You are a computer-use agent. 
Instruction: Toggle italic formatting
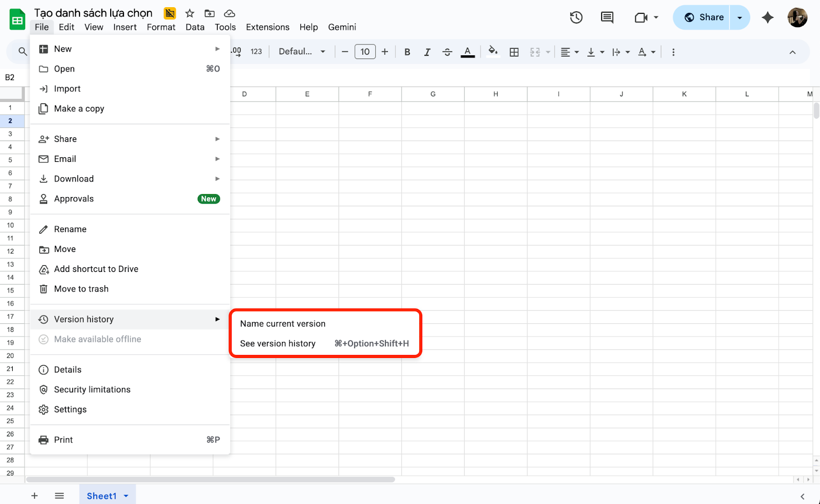426,52
